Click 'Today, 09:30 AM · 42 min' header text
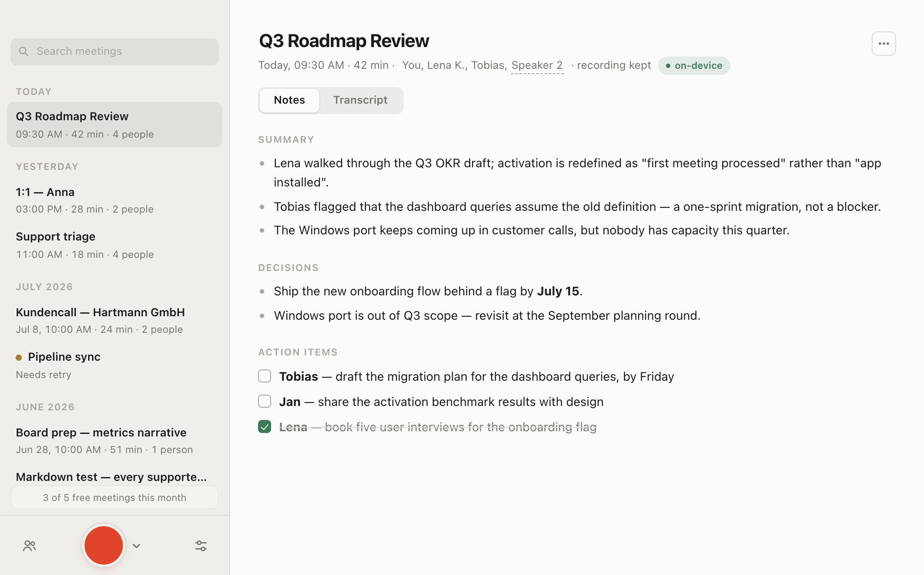The image size is (924, 575). 323,65
